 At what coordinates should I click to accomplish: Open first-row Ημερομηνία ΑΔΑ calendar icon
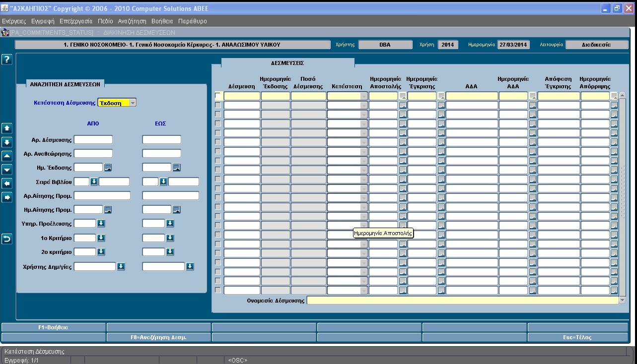(533, 96)
